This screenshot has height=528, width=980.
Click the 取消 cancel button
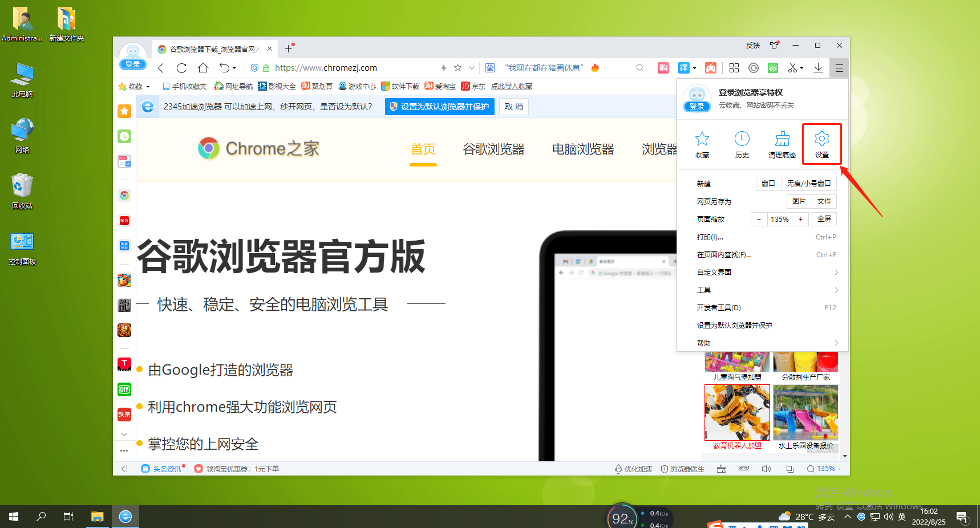(x=514, y=107)
